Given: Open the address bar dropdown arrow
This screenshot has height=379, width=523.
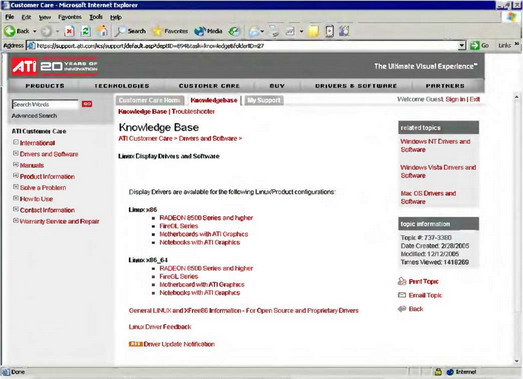Looking at the screenshot, I should pyautogui.click(x=462, y=45).
